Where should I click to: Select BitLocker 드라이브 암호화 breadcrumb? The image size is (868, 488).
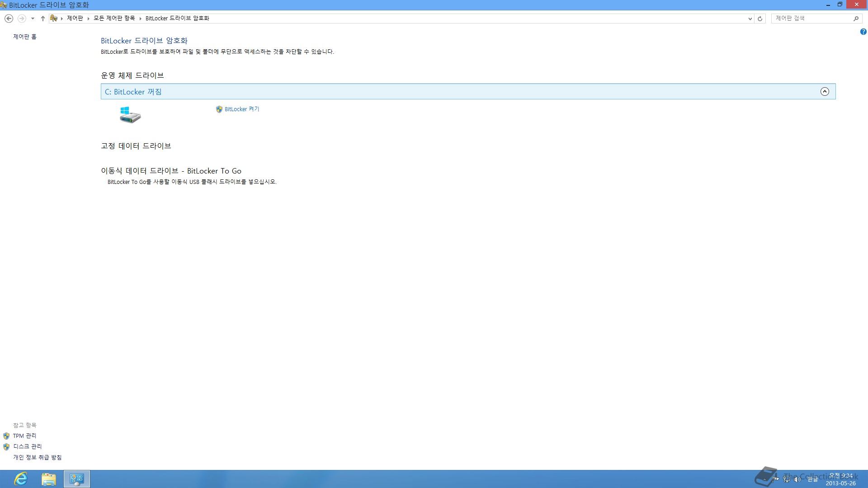click(x=177, y=18)
